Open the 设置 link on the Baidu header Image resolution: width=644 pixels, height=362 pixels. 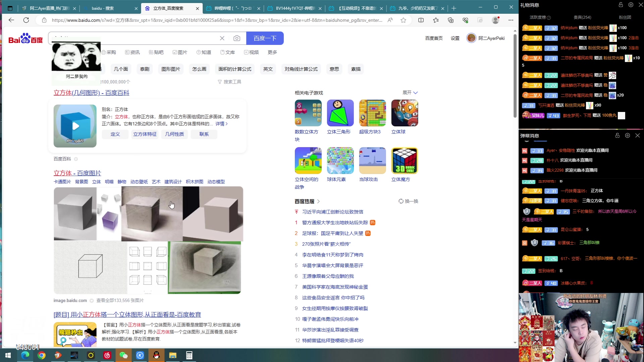click(x=455, y=38)
